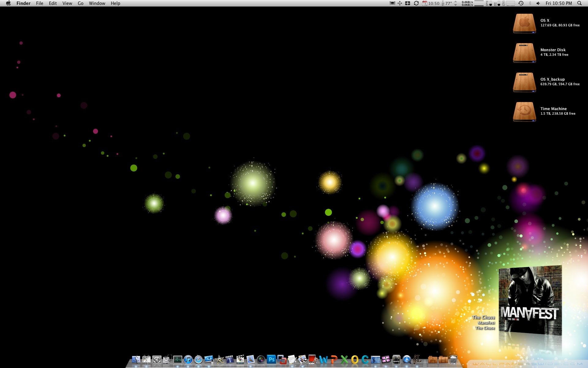The image size is (588, 368).
Task: Open Photo Booth curtain icon in Dock
Action: pos(313,359)
